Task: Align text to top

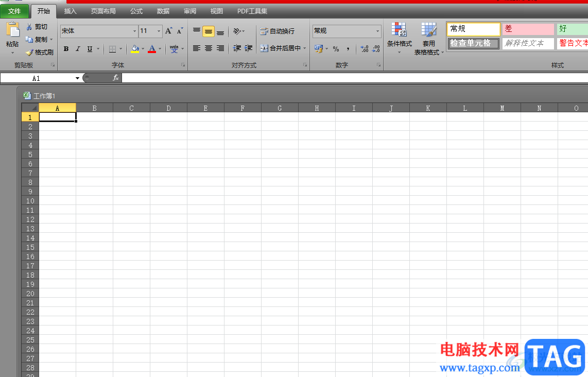Action: click(197, 31)
